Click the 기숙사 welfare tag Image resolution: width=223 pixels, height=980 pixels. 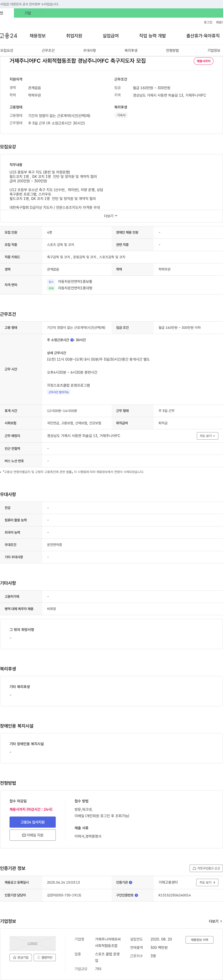coord(121,115)
